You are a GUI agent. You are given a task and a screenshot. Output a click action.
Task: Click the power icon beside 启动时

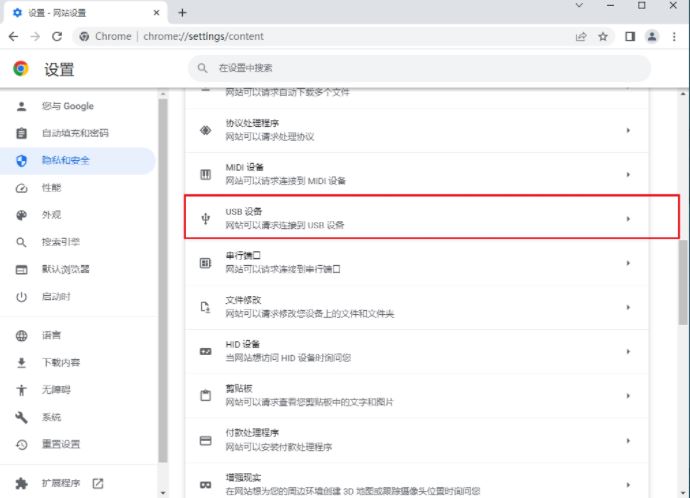tap(21, 297)
